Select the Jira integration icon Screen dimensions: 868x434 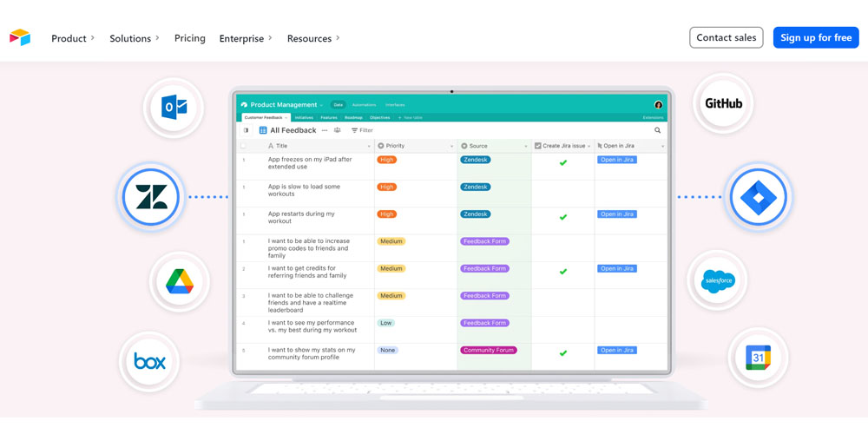(x=759, y=196)
